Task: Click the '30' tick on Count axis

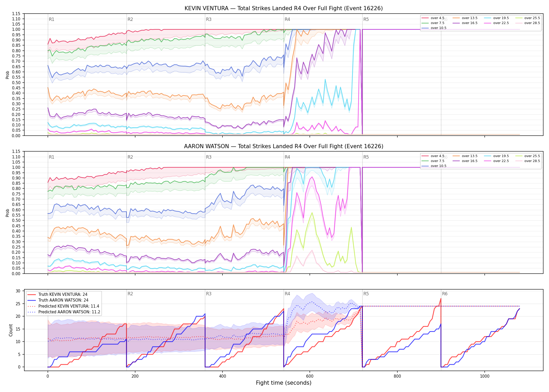Action: tap(18, 291)
